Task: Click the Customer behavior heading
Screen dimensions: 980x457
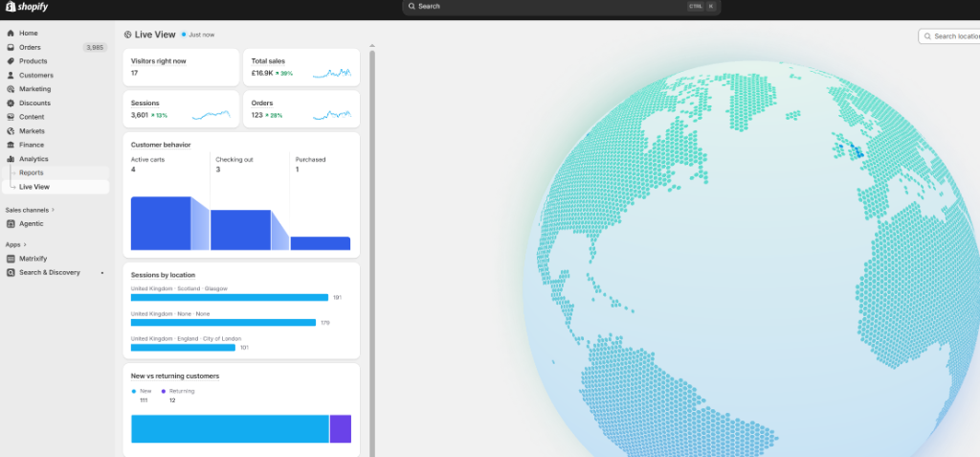Action: pos(161,146)
